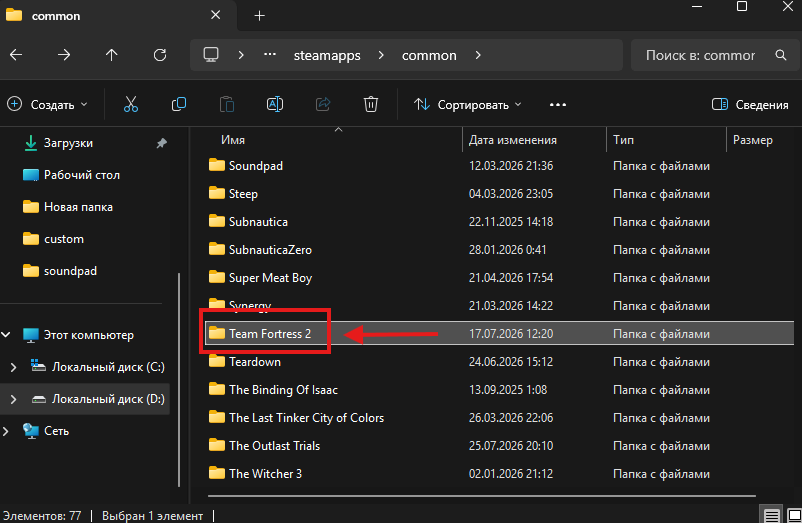Click the PC monitor icon in address bar
The image size is (802, 523).
pos(211,55)
